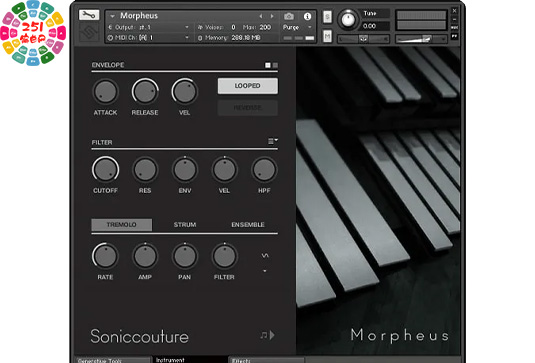Screen dimensions: 535x363
Task: Click the Soniccouture brand text
Action: [140, 336]
